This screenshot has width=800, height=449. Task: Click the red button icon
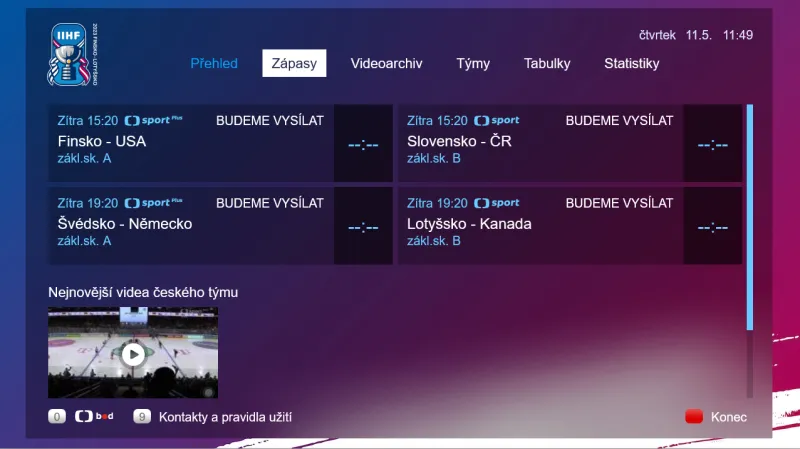point(694,416)
